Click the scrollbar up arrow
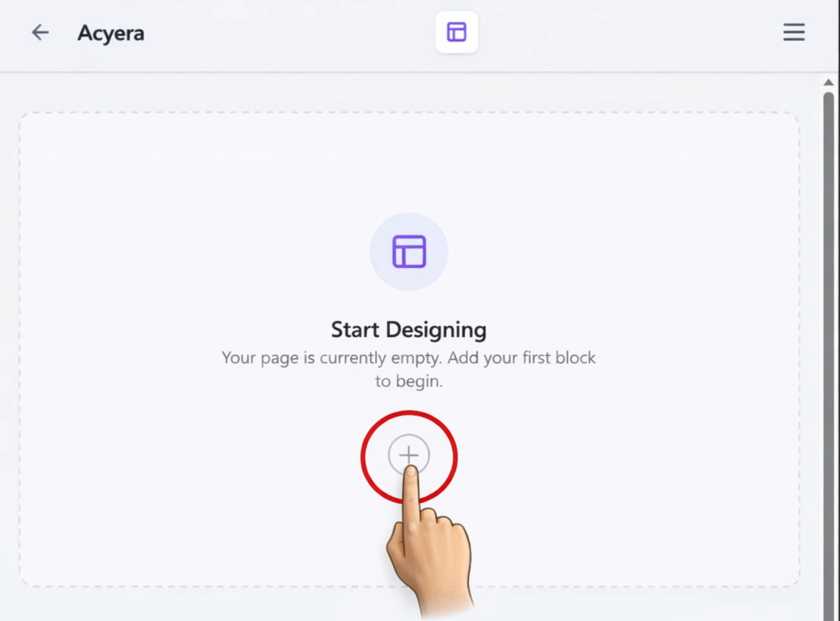The image size is (840, 621). [x=828, y=82]
